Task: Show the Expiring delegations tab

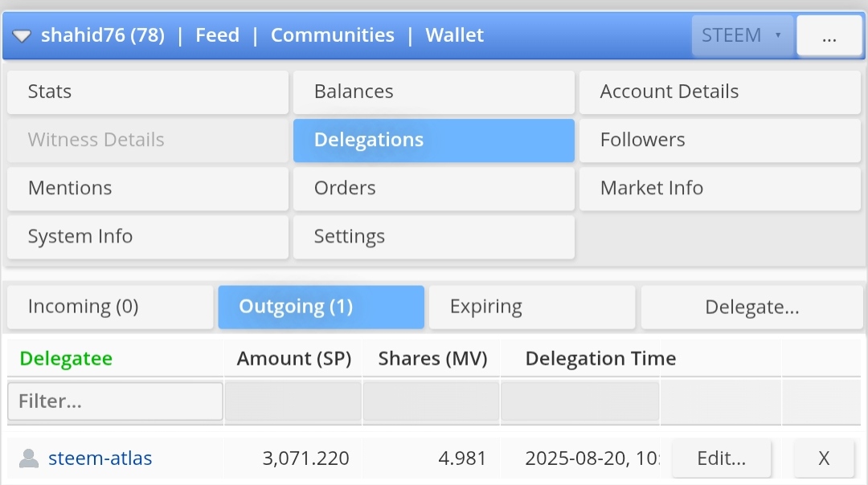Action: click(532, 307)
